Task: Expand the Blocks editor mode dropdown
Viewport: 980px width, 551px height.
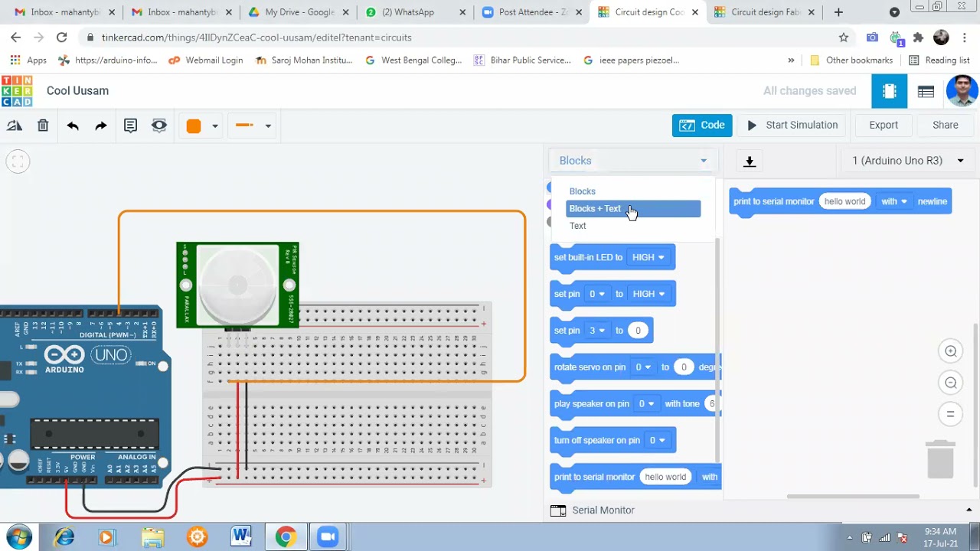Action: [633, 161]
